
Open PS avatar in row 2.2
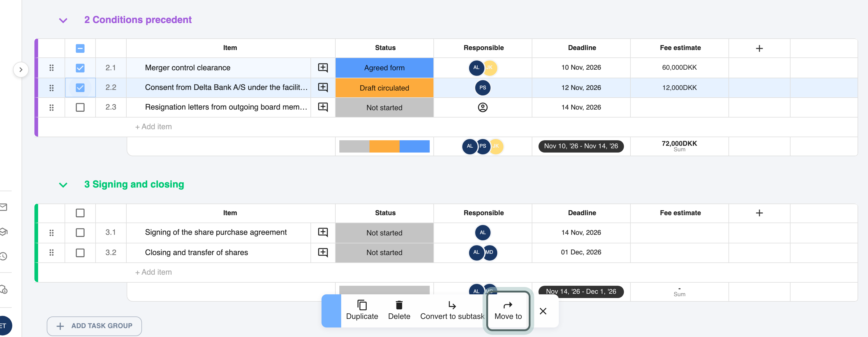(x=483, y=88)
